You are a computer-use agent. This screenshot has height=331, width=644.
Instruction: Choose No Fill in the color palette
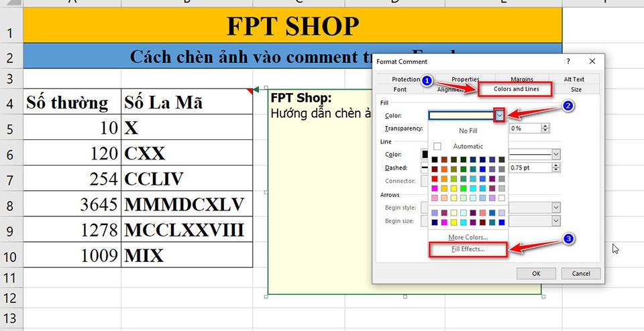[x=468, y=131]
